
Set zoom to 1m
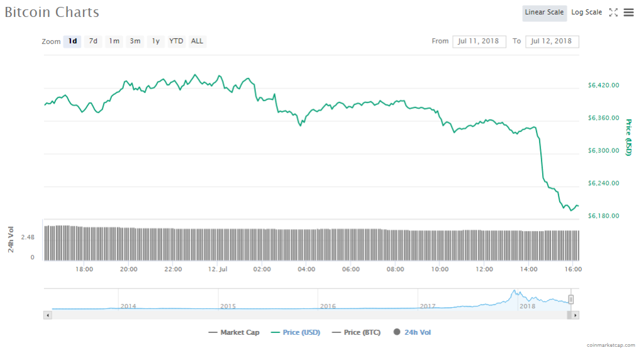click(x=114, y=42)
